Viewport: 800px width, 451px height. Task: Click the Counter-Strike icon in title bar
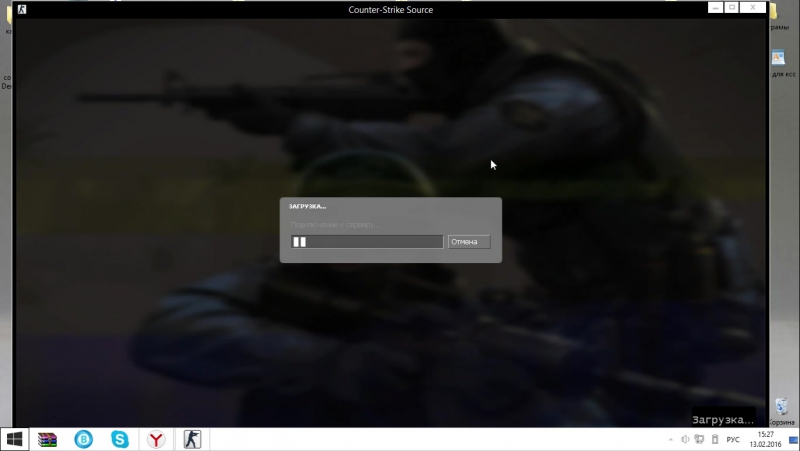tap(22, 9)
